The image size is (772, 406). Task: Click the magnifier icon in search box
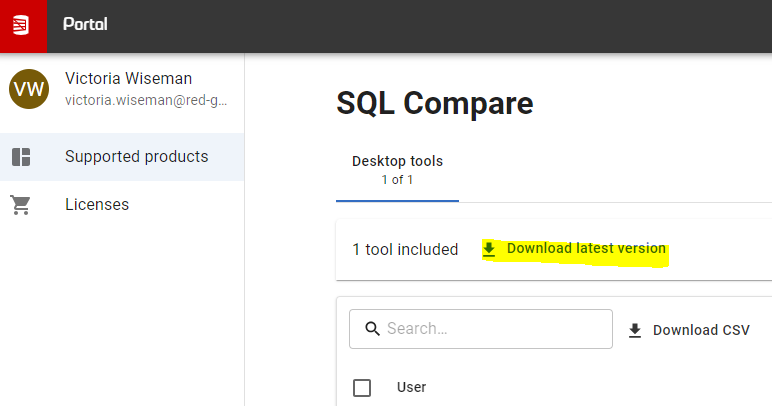pos(373,329)
